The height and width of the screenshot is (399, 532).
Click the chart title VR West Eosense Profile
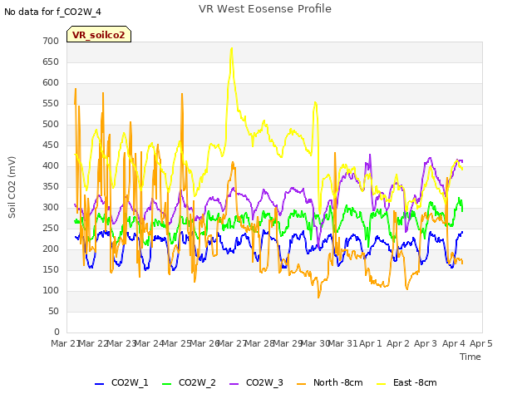pyautogui.click(x=265, y=9)
